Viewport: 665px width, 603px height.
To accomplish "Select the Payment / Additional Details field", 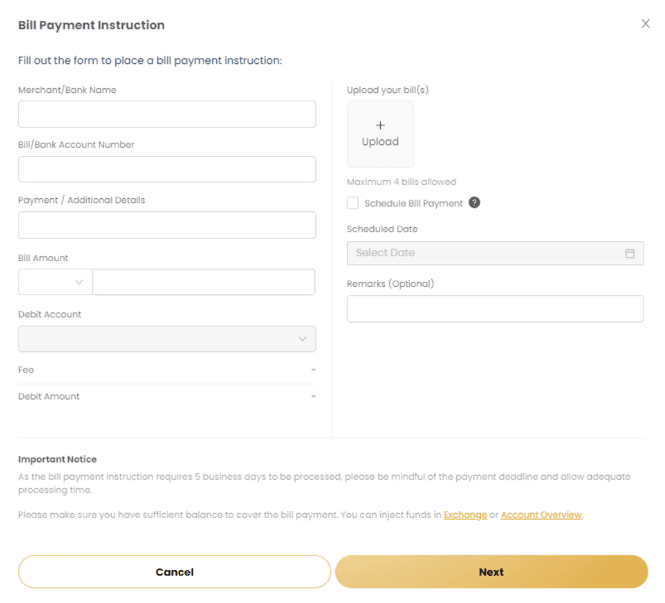I will [167, 226].
